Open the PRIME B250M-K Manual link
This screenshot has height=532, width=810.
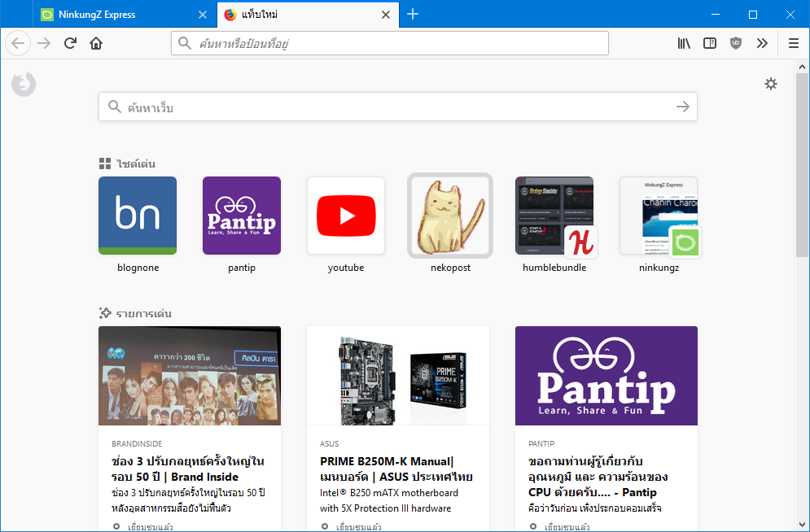(x=396, y=469)
